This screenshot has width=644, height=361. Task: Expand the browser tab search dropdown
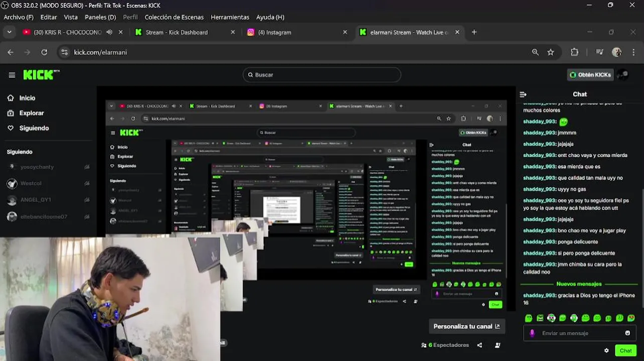click(9, 32)
